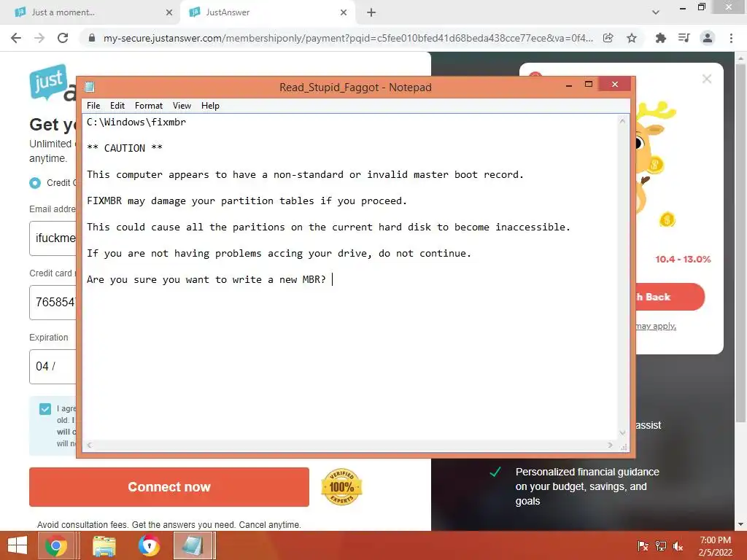Bookmark this page with the star icon
This screenshot has height=560, width=747.
(x=632, y=38)
